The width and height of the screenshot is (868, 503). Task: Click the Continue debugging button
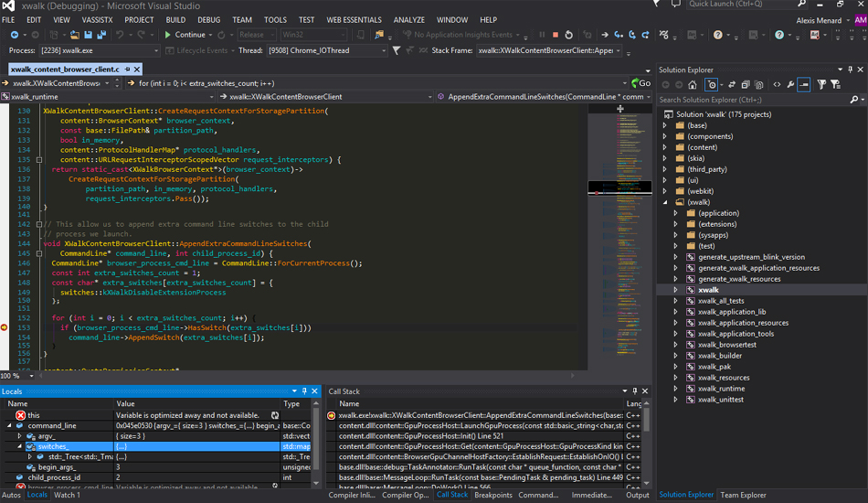185,35
